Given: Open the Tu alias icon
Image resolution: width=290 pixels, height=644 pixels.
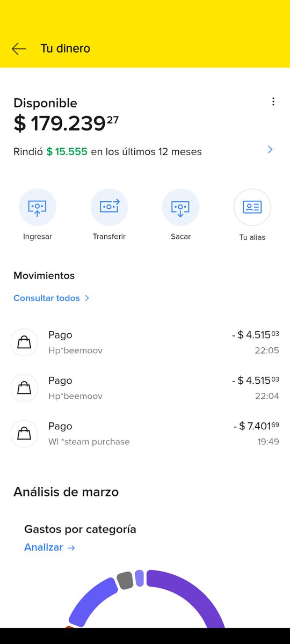Looking at the screenshot, I should [252, 207].
